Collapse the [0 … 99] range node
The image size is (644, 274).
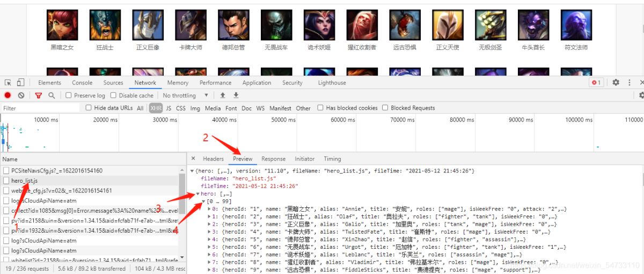pyautogui.click(x=204, y=201)
